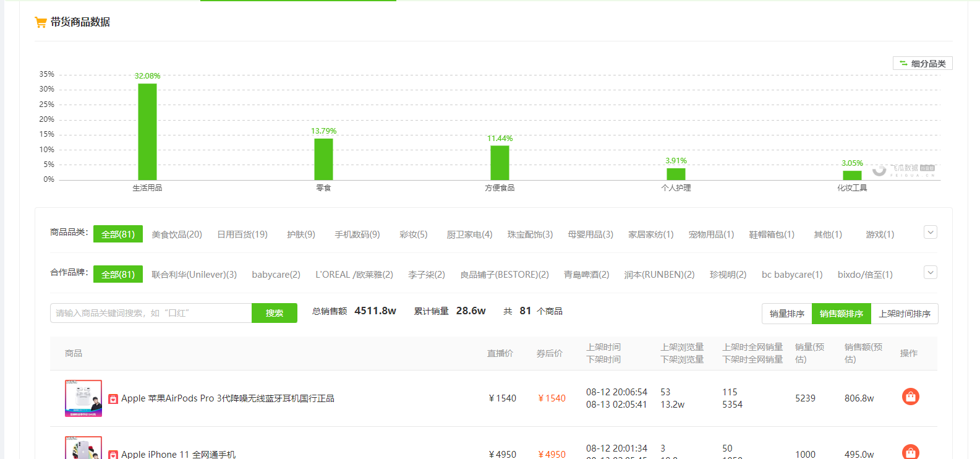Filter by brand 李子柒(2)
The width and height of the screenshot is (980, 459).
click(427, 275)
